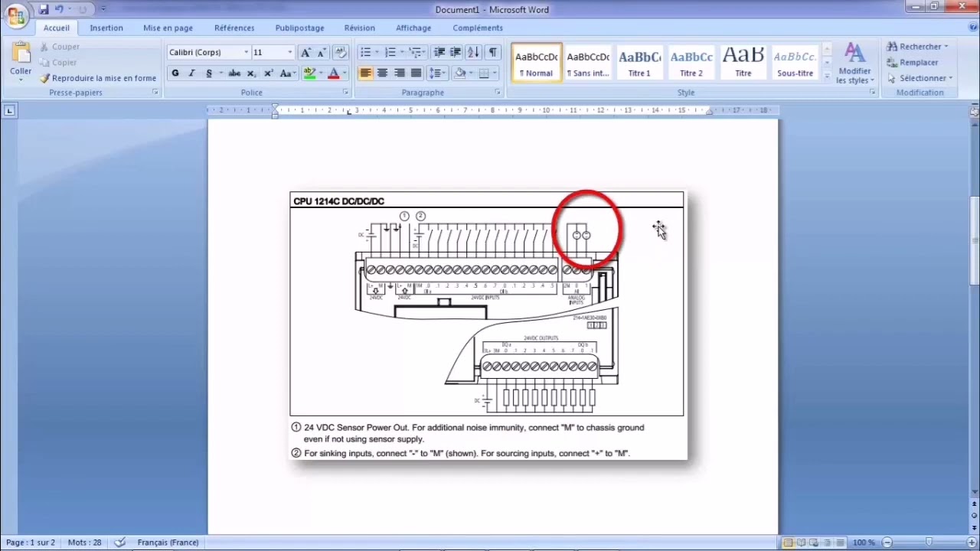Click the Rechercher button
This screenshot has height=551, width=980.
tap(917, 47)
